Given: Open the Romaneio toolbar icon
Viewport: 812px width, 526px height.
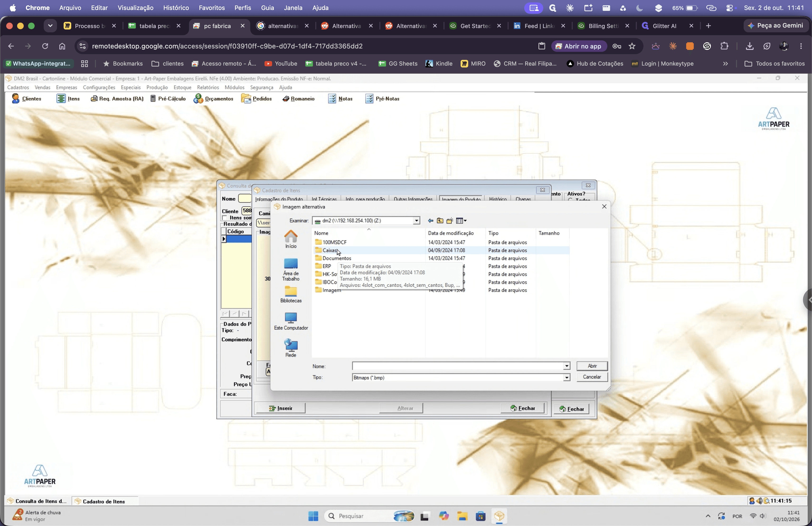Looking at the screenshot, I should click(298, 99).
